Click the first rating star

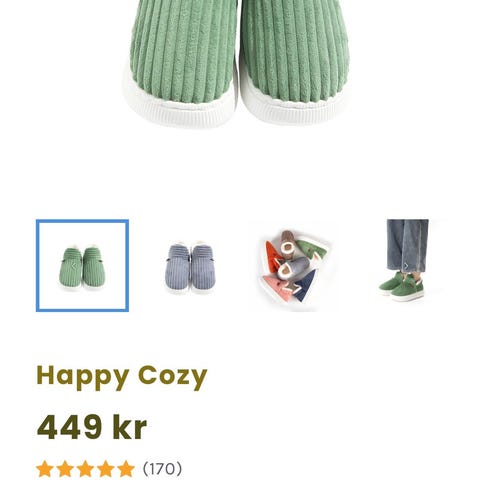[44, 469]
